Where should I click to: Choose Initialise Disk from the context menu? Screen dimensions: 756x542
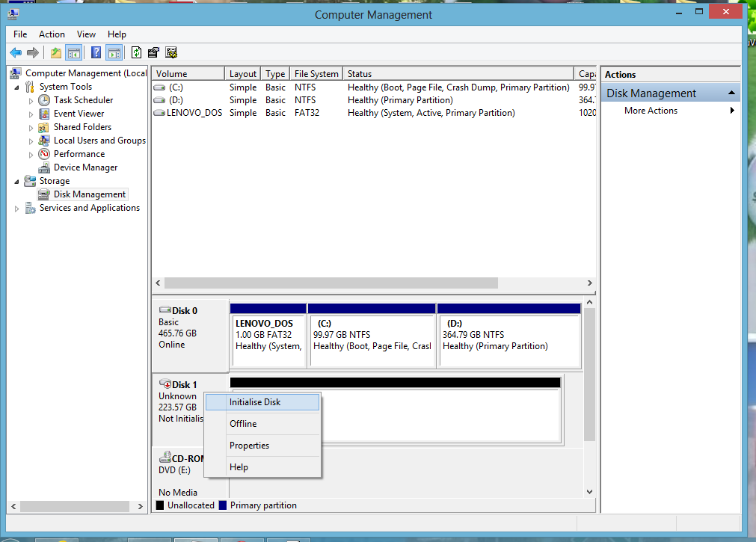pyautogui.click(x=255, y=402)
